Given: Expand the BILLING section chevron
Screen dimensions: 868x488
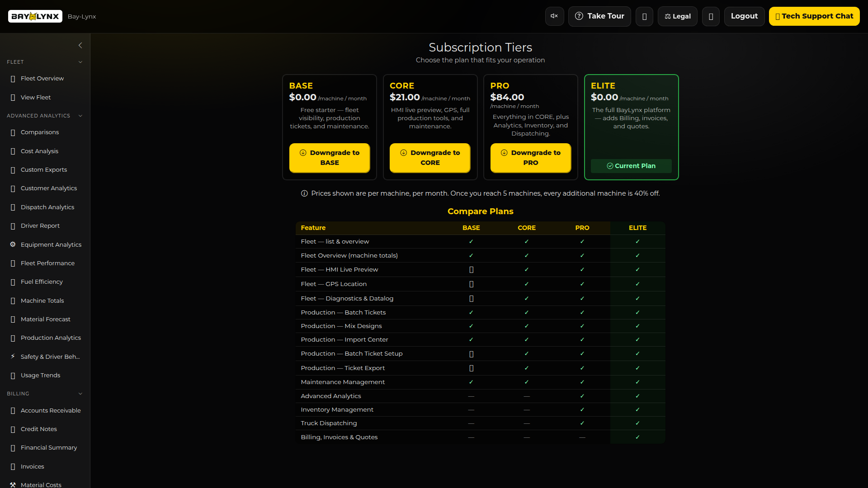Looking at the screenshot, I should [x=80, y=394].
